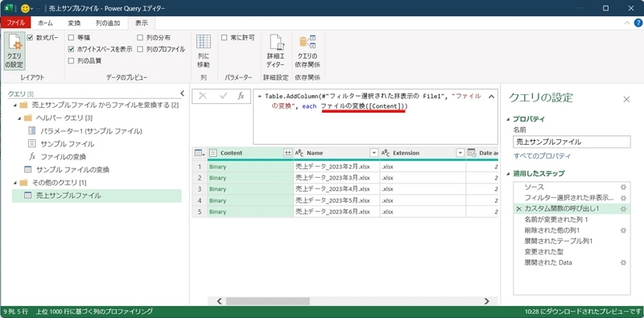Click Binary cell for 売上データ_2023年2月.xlsx
Viewport: 644px width, 318px height.
coord(250,167)
